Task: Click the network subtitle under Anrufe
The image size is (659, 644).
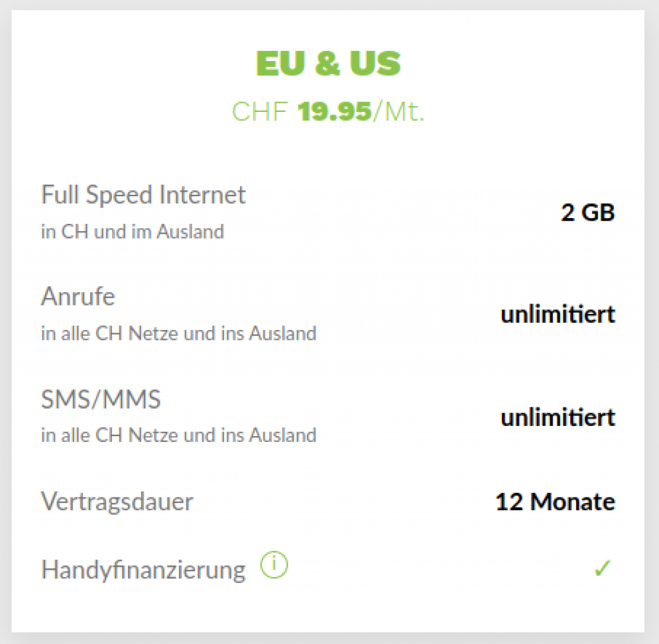Action: point(179,334)
